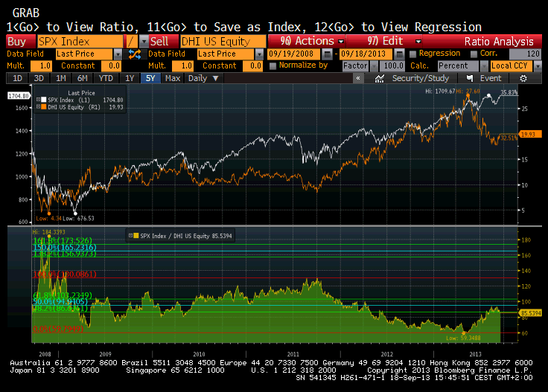The image size is (548, 392).
Task: Edit the Sell Mult. 1.0 field
Action: pyautogui.click(x=182, y=66)
